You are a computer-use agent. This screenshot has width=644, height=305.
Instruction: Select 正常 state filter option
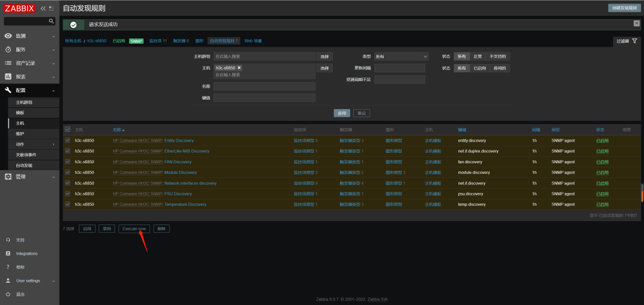[x=478, y=57]
